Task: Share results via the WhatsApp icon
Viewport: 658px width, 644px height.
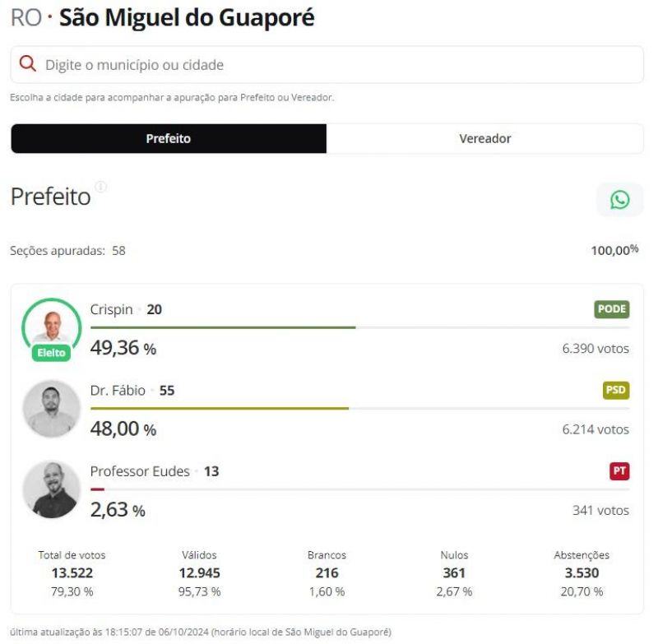Action: 619,199
